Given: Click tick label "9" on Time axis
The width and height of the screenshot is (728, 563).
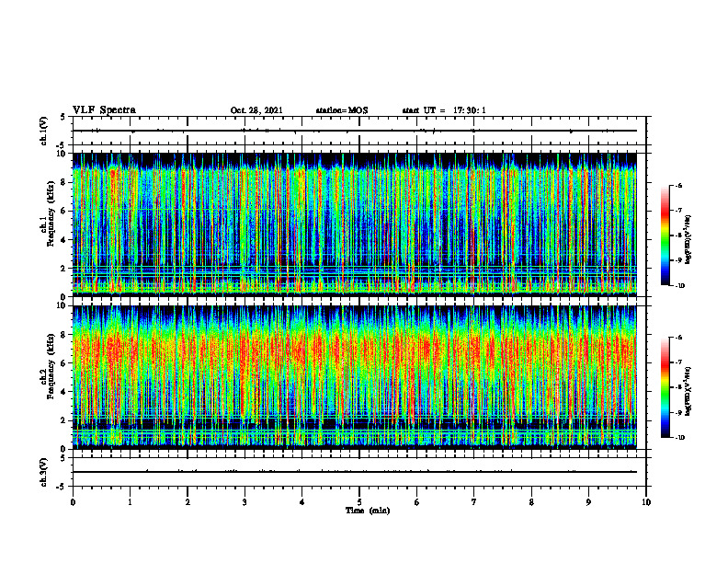Looking at the screenshot, I should click(588, 502).
